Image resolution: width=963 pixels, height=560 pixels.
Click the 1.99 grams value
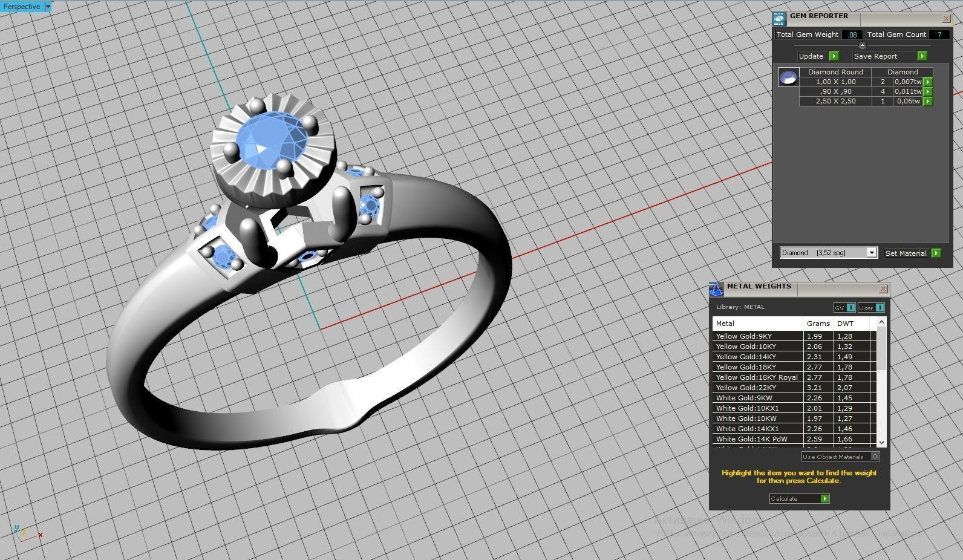click(814, 336)
